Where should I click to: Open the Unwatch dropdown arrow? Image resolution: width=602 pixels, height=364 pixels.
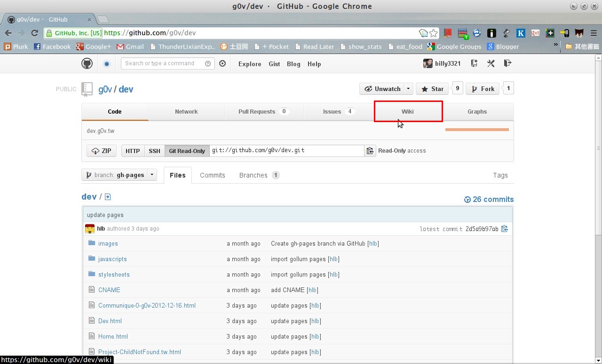pos(408,89)
